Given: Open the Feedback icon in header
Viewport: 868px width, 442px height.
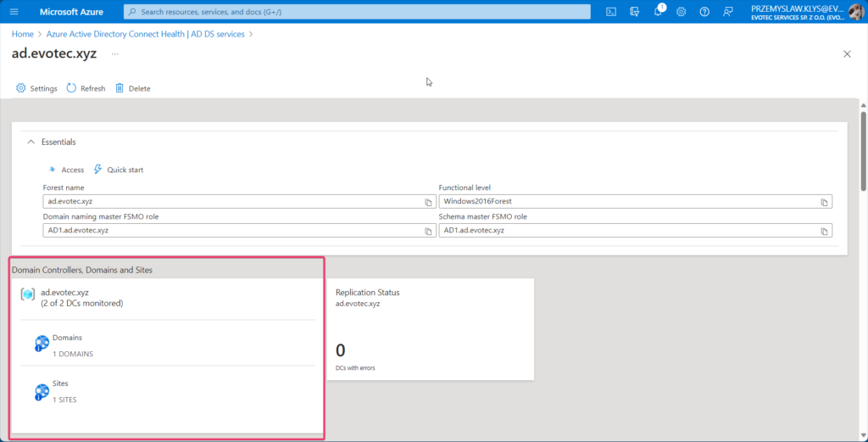Looking at the screenshot, I should pos(727,12).
